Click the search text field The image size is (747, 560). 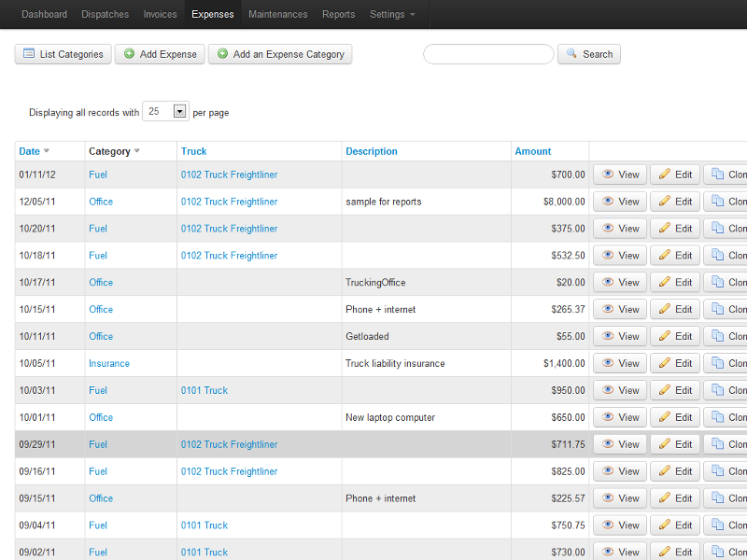point(487,54)
